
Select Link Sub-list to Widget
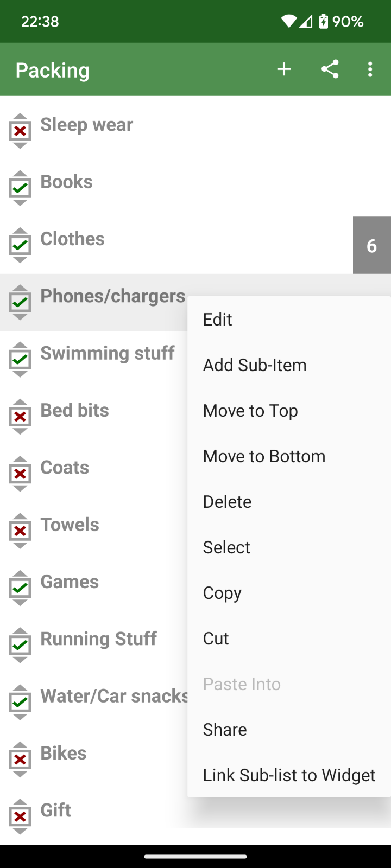point(289,775)
